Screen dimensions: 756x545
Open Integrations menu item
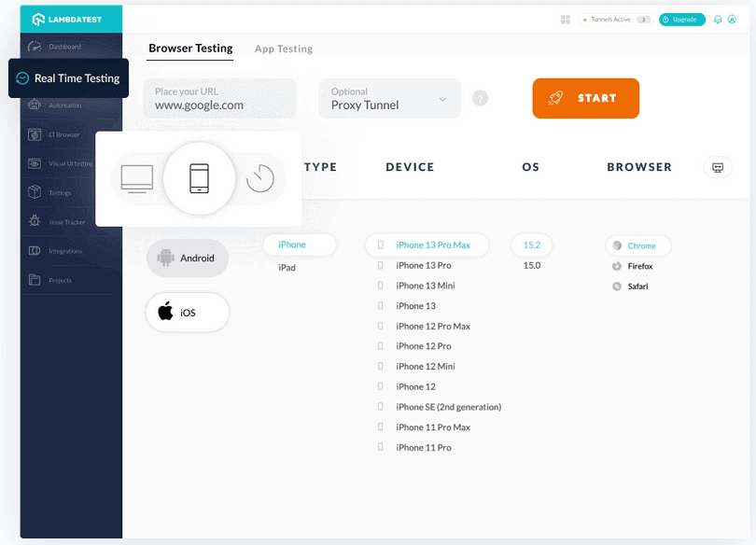[65, 251]
